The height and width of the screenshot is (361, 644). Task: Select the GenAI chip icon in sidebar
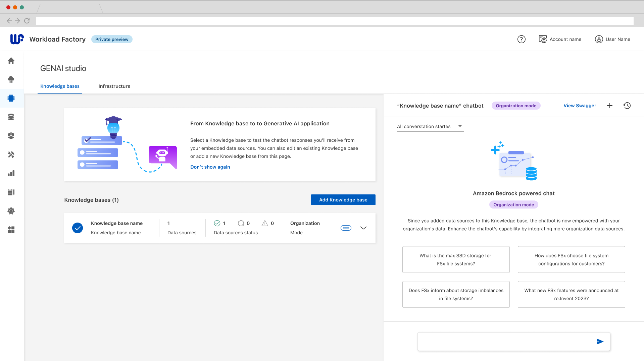(11, 98)
